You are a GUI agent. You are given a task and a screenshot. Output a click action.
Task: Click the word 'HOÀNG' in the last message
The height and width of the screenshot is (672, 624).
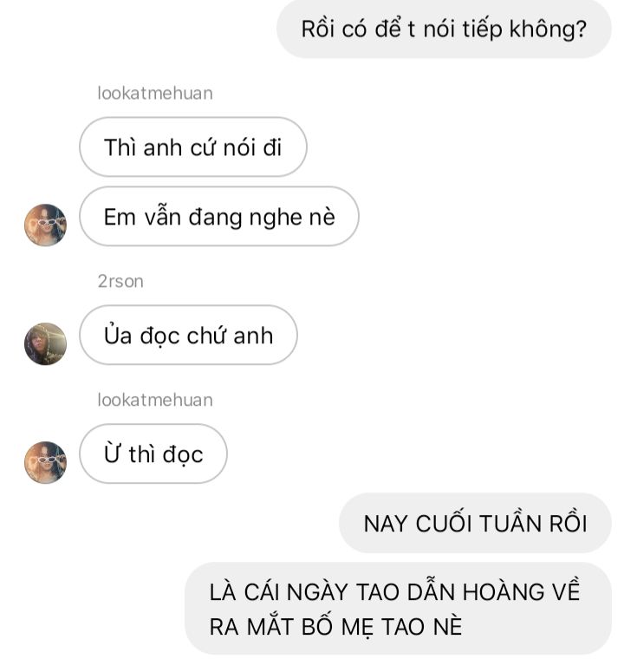504,592
